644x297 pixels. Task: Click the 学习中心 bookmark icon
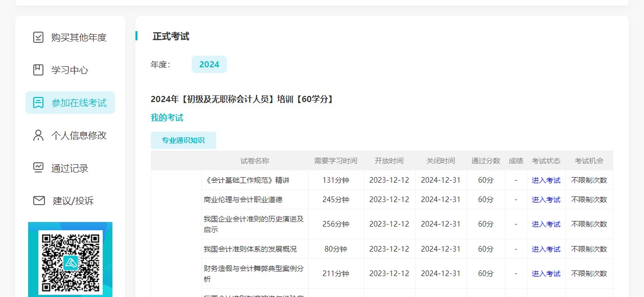click(38, 70)
